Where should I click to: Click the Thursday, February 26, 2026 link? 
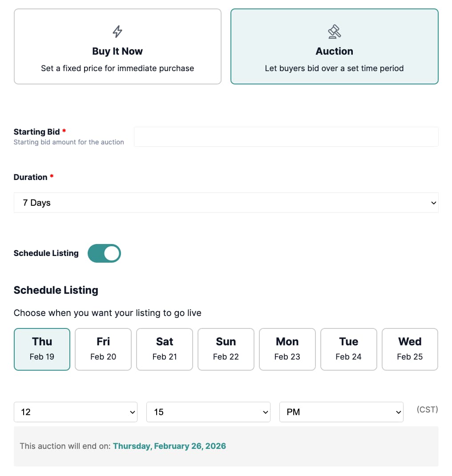point(169,446)
